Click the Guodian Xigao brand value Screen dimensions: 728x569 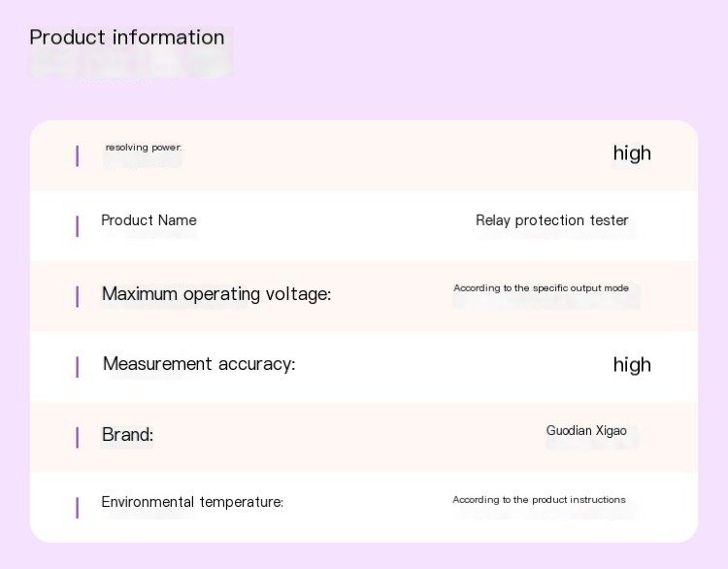(586, 430)
